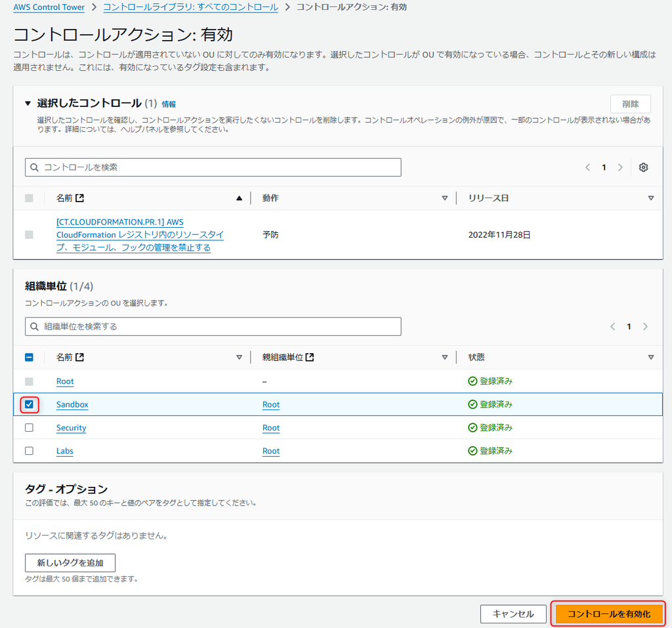Click the external-link icon beside 親組織単位 header

click(x=310, y=357)
